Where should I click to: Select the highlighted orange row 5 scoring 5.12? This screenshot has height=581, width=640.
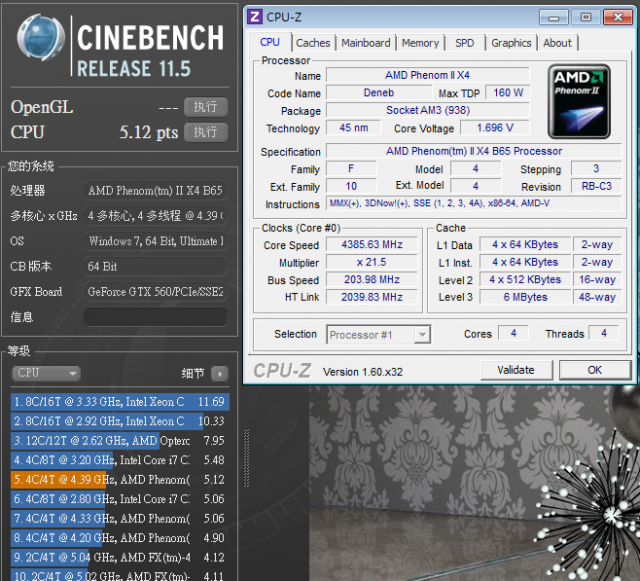(120, 479)
